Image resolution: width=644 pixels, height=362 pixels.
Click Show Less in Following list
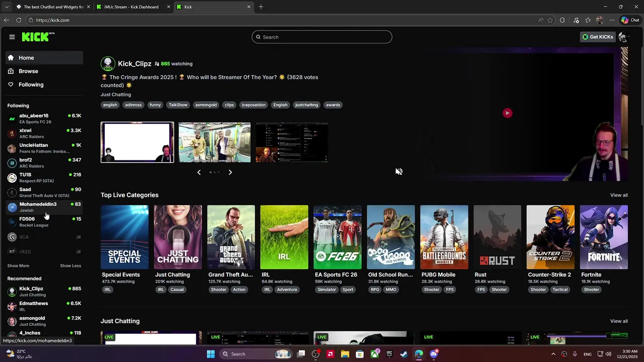pos(70,266)
